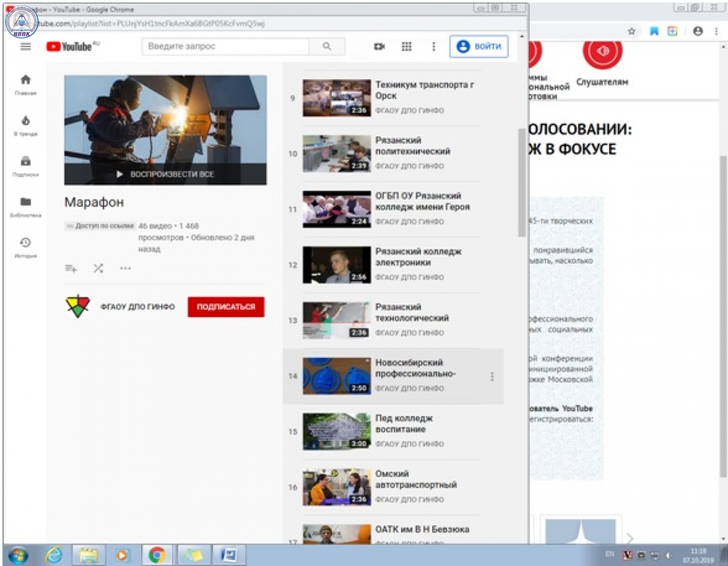Click the search field Введите запрос
The image size is (728, 566).
[225, 46]
